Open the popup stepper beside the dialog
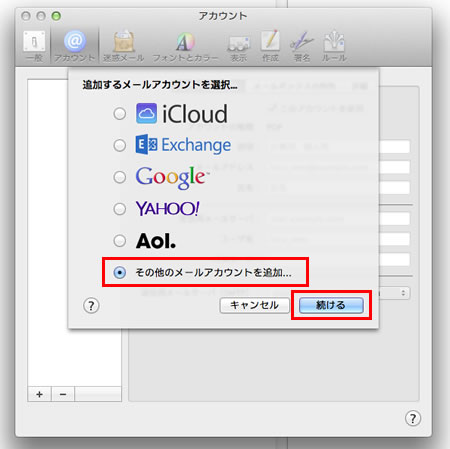Viewport: 450px width, 449px height. [x=403, y=293]
